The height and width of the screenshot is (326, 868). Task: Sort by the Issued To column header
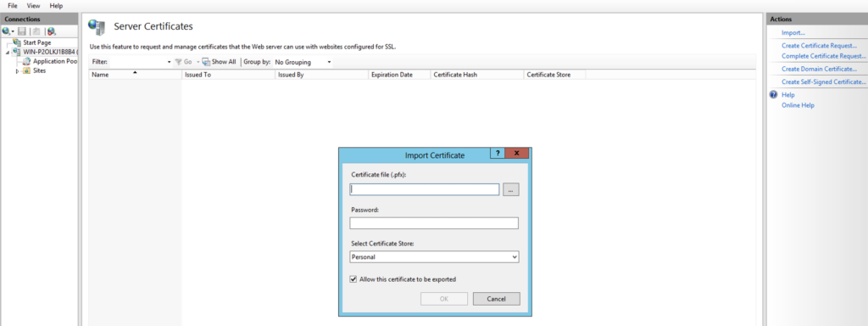tap(229, 75)
